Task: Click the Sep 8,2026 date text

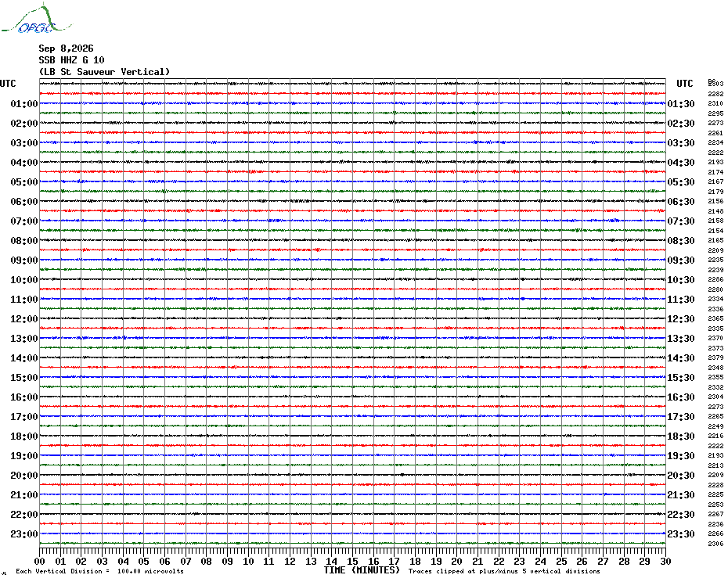Action: click(x=66, y=48)
